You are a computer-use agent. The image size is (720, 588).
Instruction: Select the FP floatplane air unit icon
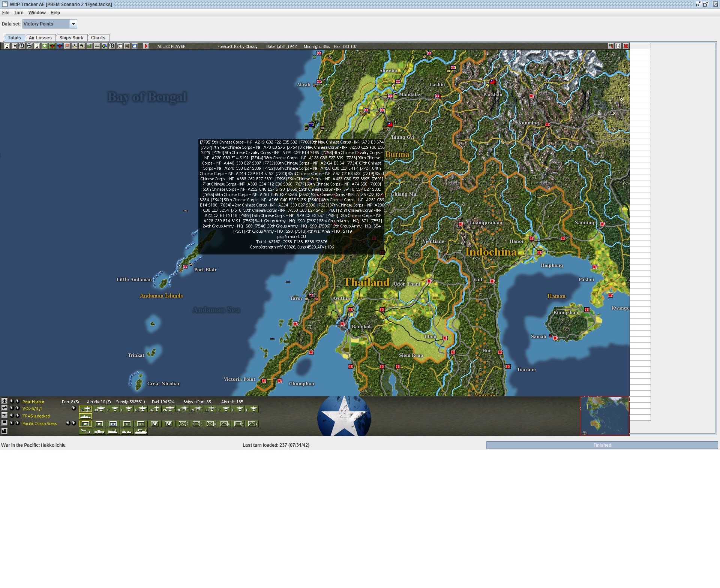[x=85, y=409]
